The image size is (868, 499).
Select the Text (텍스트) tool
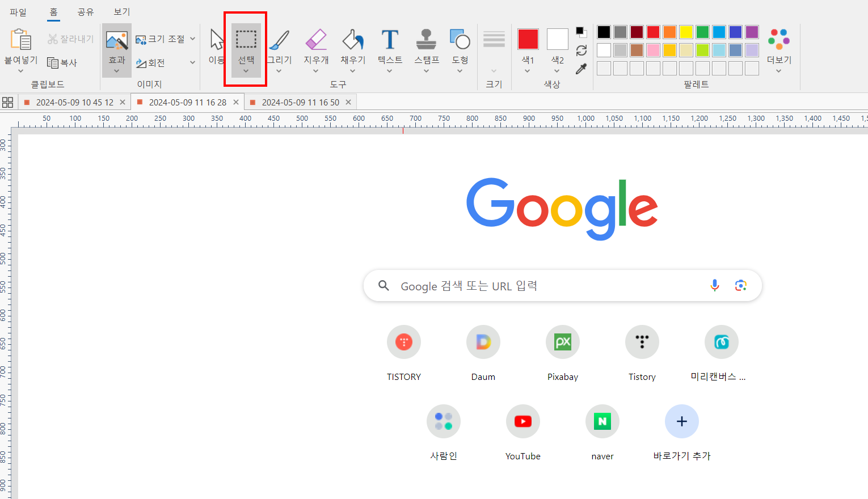click(x=390, y=40)
